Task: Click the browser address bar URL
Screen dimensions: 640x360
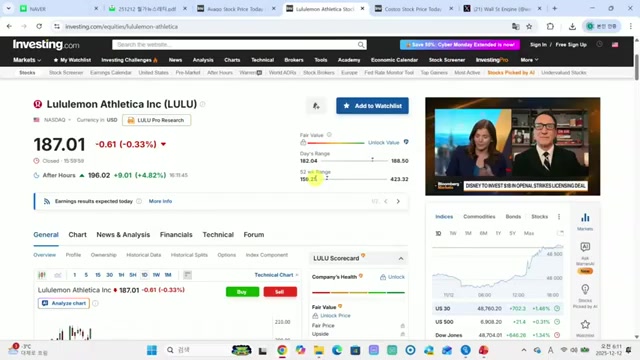Action: point(121,27)
